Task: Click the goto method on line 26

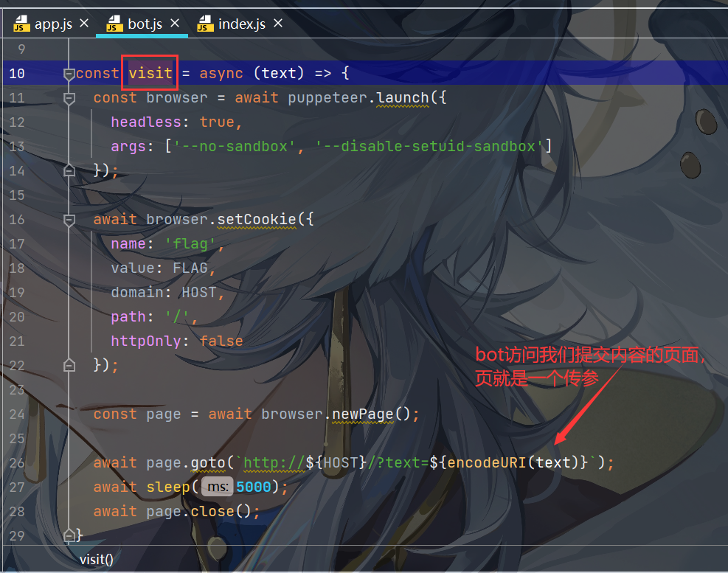Action: click(x=208, y=462)
